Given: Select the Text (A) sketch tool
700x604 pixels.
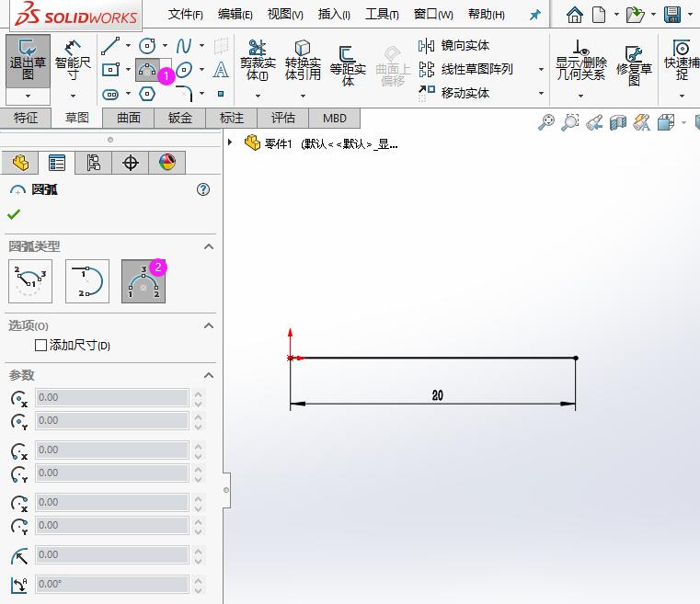Looking at the screenshot, I should pyautogui.click(x=221, y=70).
